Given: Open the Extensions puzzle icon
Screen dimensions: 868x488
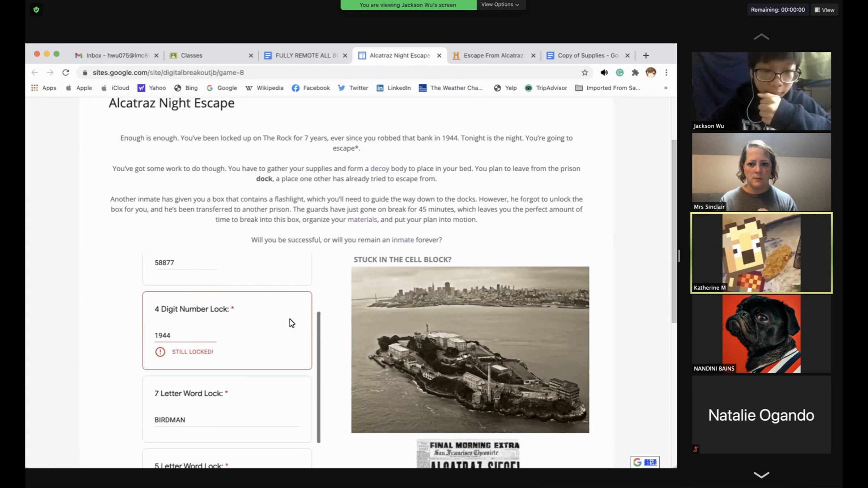Looking at the screenshot, I should [635, 73].
